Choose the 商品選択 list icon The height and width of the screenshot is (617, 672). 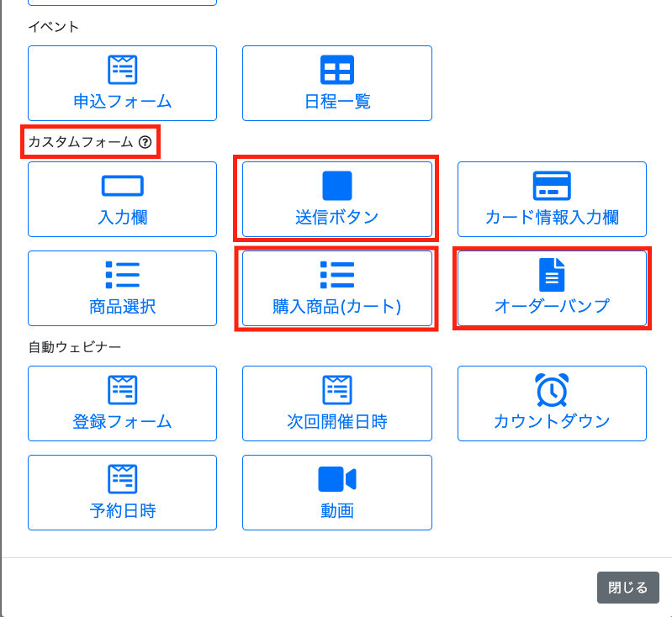coord(122,275)
